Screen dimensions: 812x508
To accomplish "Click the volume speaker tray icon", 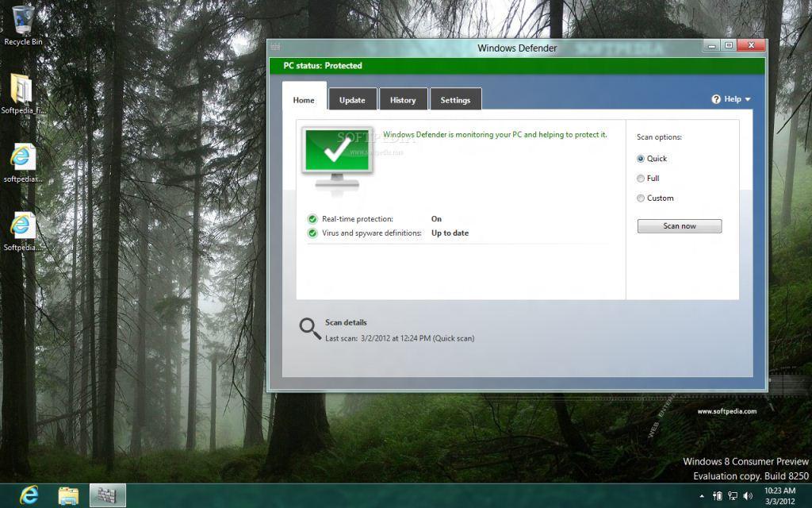I will pos(748,496).
